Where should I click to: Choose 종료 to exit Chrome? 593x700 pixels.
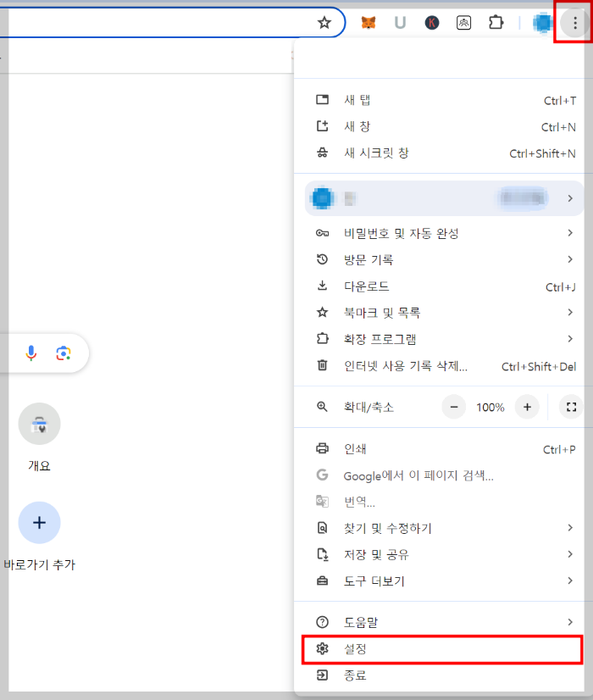(x=446, y=675)
